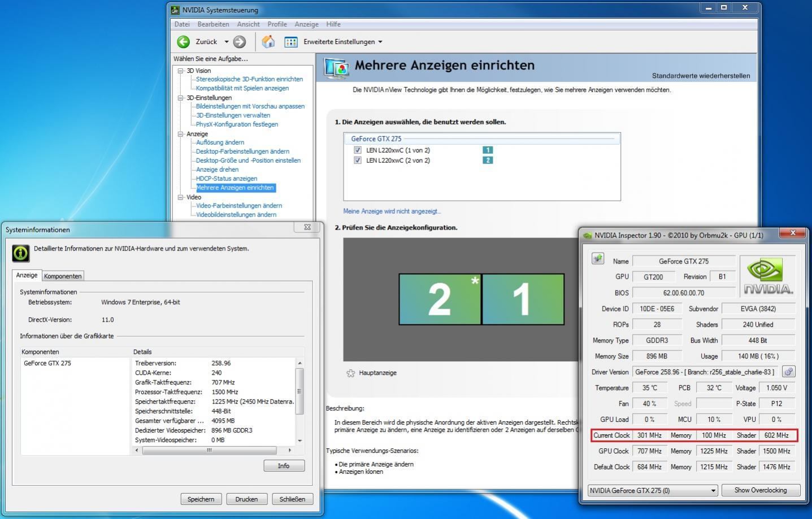
Task: Click the driver settings wrench icon
Action: coord(788,371)
